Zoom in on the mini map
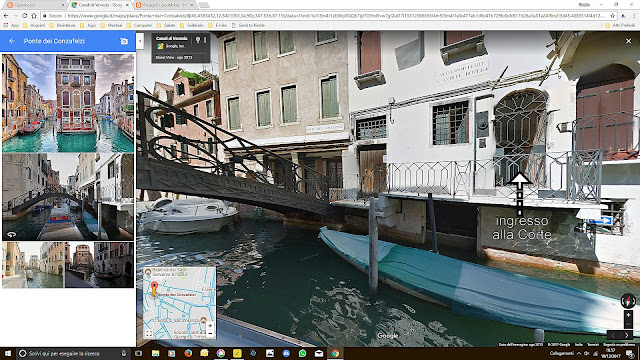Image resolution: width=640 pixels, height=360 pixels. 210,326
